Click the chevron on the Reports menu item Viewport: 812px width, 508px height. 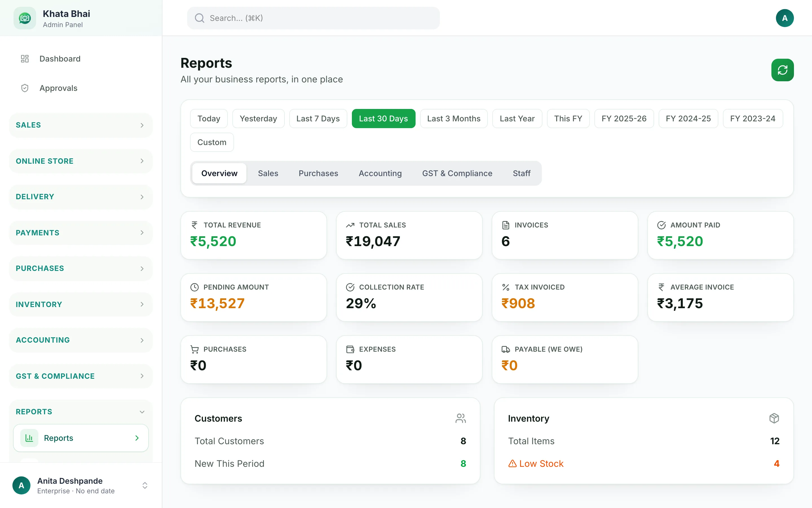click(137, 438)
